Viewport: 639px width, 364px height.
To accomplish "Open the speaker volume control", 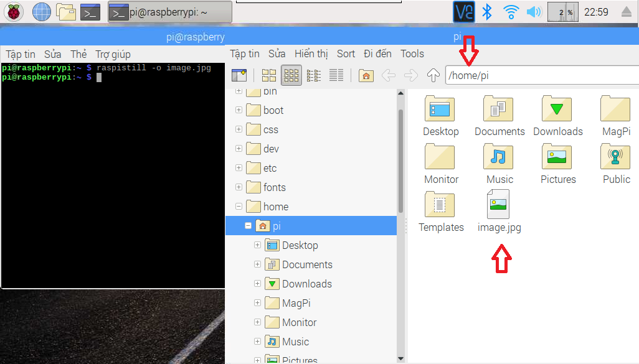I will [x=534, y=12].
